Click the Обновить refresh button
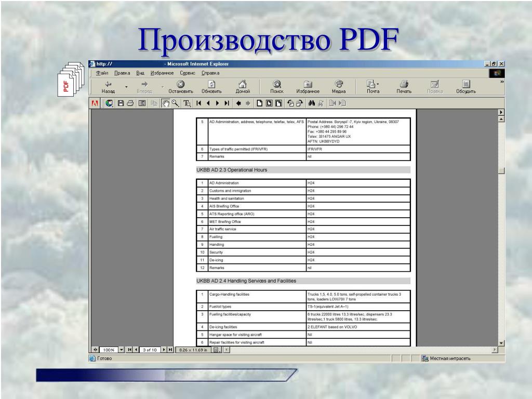The height and width of the screenshot is (399, 532). click(211, 87)
